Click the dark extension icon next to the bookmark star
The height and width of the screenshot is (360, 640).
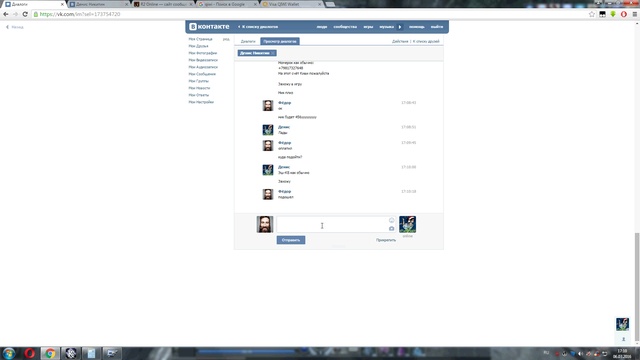coord(602,14)
